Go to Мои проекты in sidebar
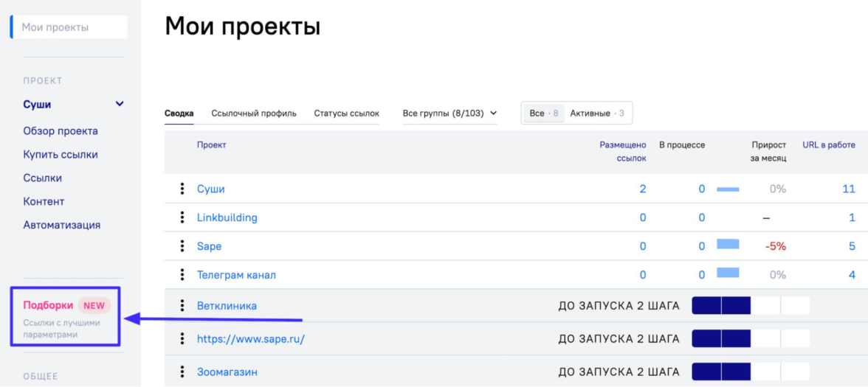The width and height of the screenshot is (868, 387). tap(55, 27)
